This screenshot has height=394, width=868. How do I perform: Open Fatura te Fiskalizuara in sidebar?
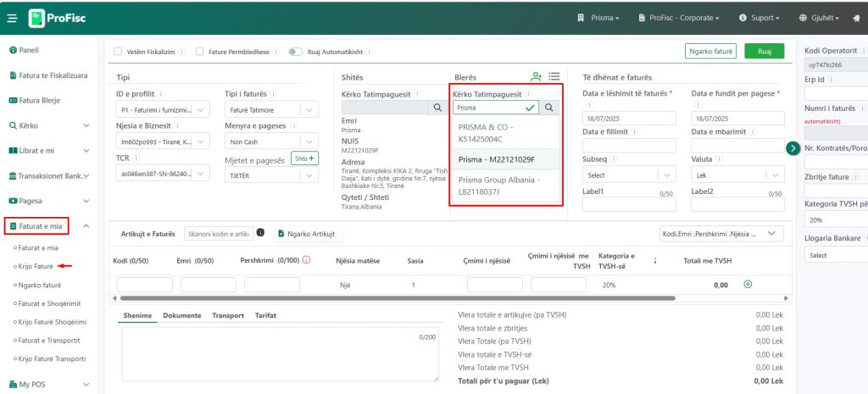click(48, 75)
